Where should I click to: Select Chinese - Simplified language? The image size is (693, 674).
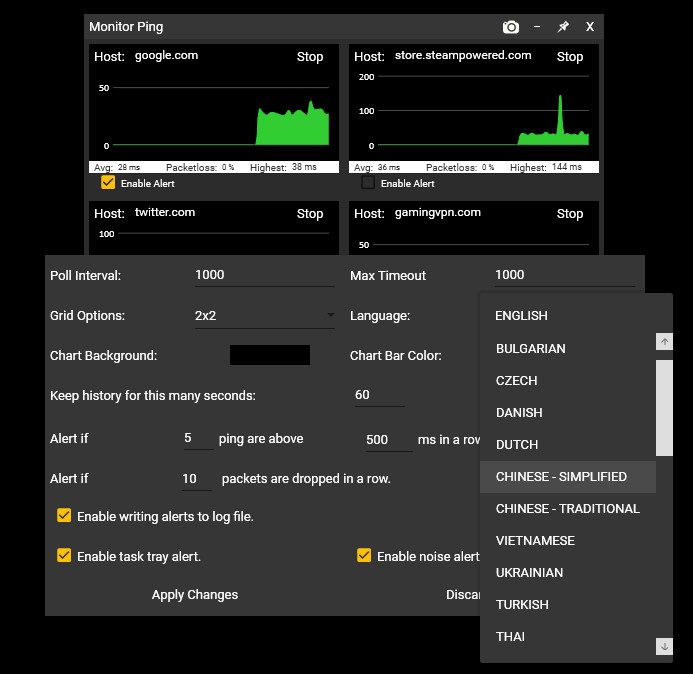[561, 477]
